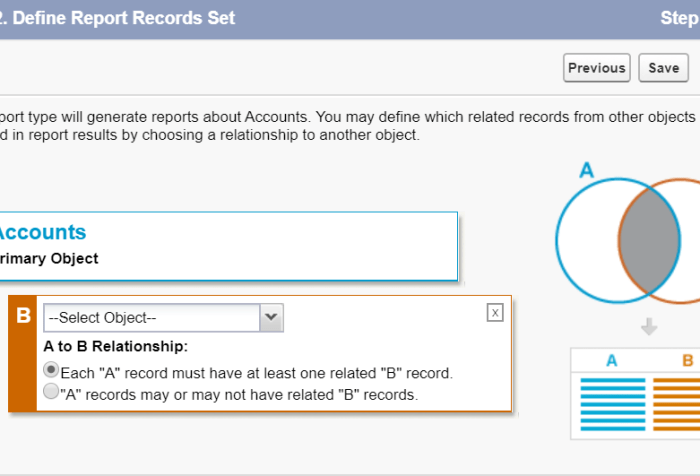700x476 pixels.
Task: Click the gray down arrow below the Venn diagram
Action: point(649,326)
